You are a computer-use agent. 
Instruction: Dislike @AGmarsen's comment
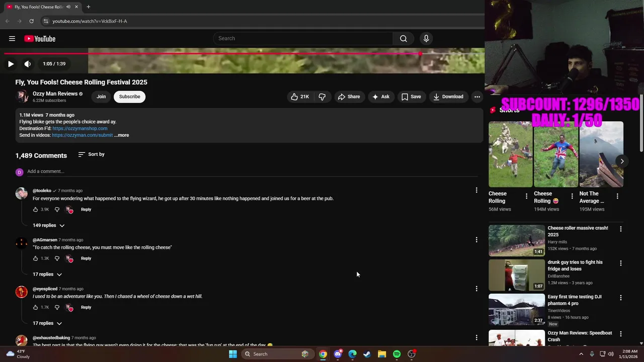pos(57,258)
